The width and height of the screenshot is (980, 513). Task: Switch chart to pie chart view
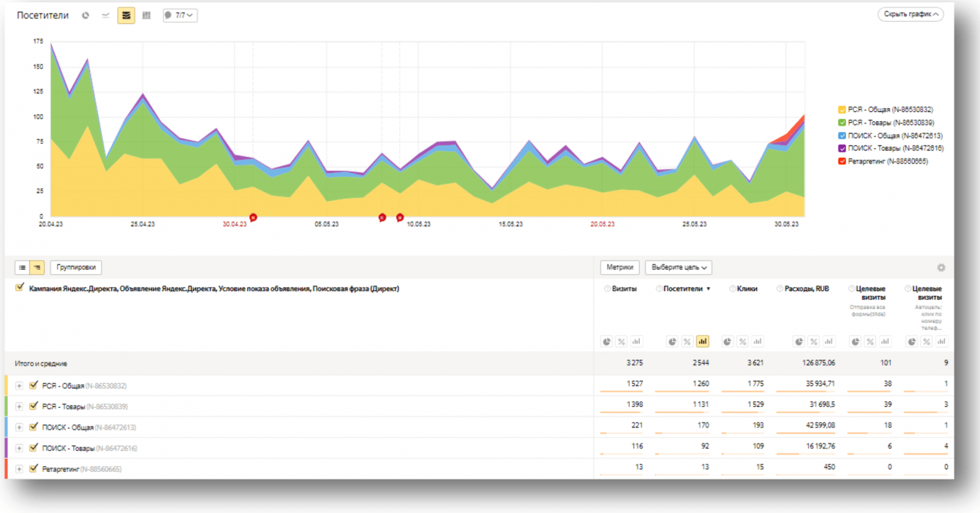(86, 15)
